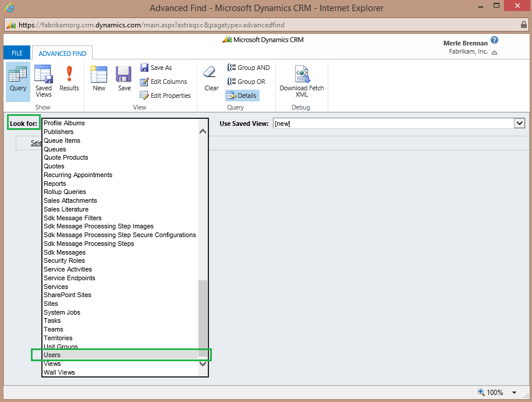532x402 pixels.
Task: Select Users from the entity list
Action: click(52, 355)
